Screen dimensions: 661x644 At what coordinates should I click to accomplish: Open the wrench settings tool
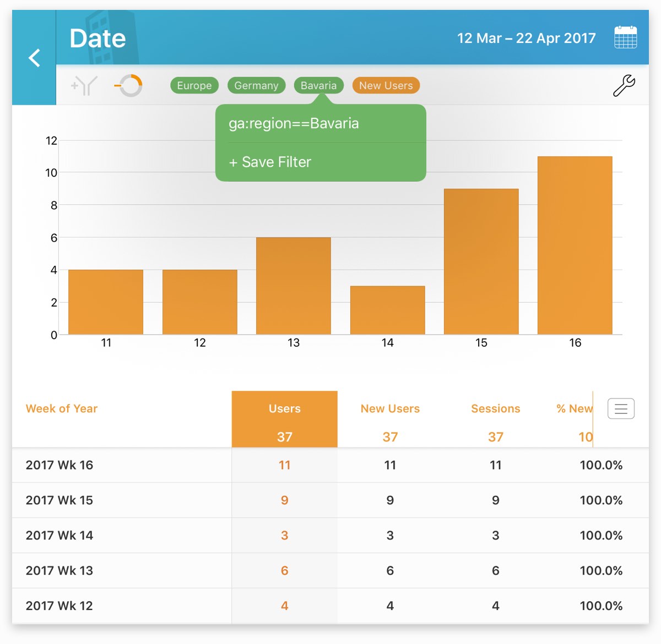click(x=624, y=86)
